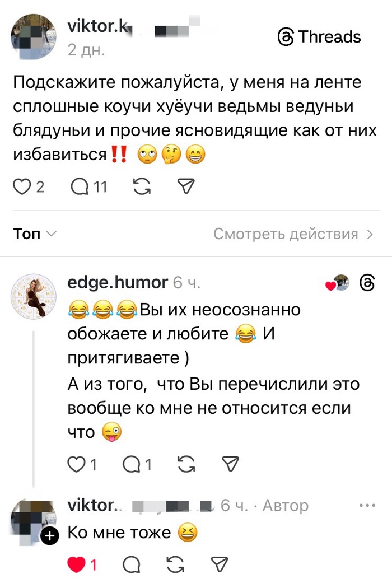Select the repost icon under the main post
Image resolution: width=392 pixels, height=588 pixels.
pos(141,186)
